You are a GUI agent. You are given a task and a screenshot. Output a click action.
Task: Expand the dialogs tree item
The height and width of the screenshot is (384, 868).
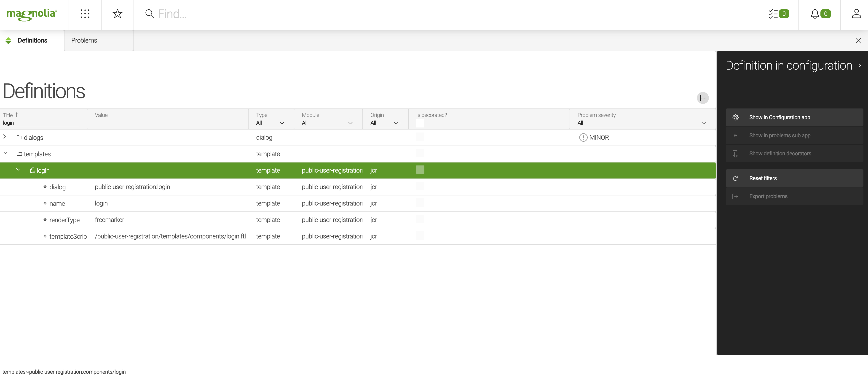pyautogui.click(x=5, y=137)
